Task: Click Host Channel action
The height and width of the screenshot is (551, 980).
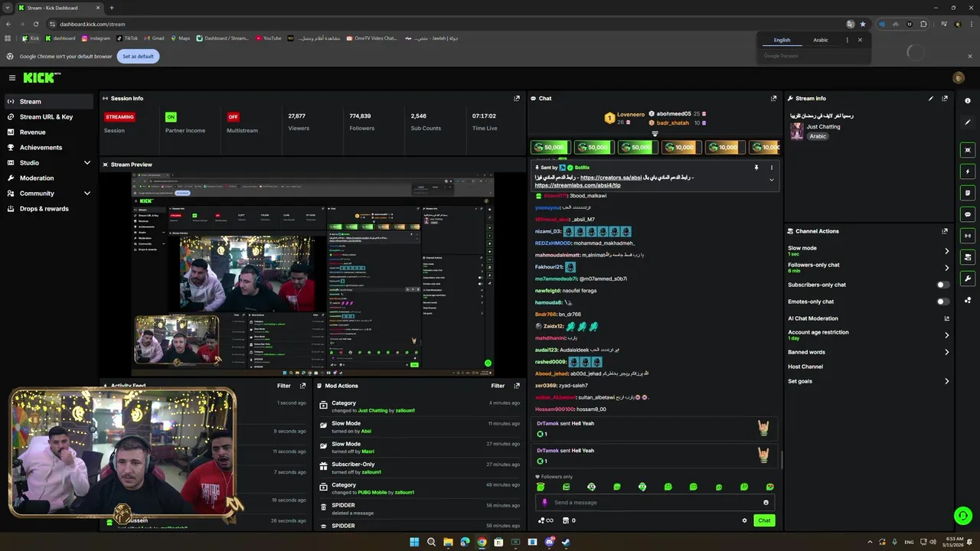Action: click(805, 367)
